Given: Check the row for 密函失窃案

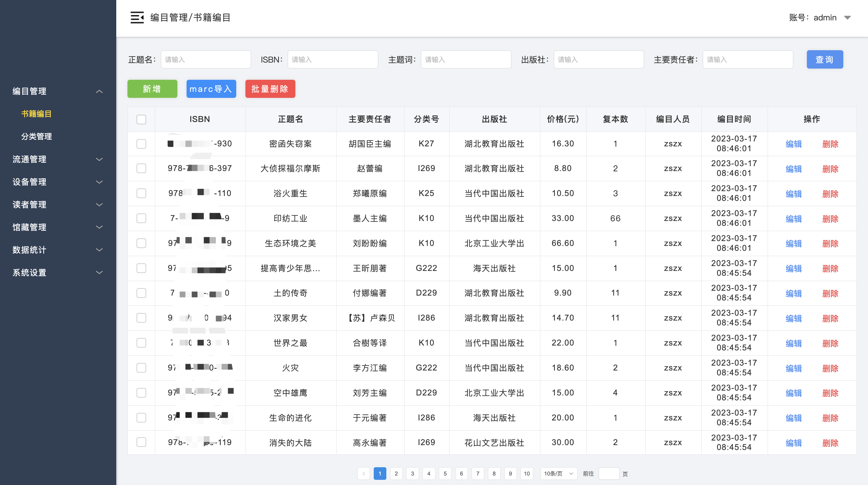Looking at the screenshot, I should (141, 144).
